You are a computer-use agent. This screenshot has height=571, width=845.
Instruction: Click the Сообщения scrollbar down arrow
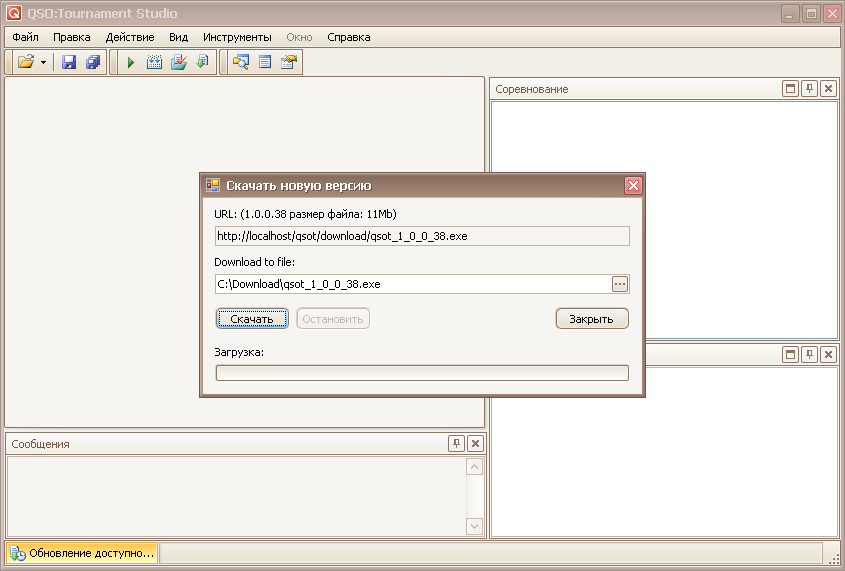(474, 526)
